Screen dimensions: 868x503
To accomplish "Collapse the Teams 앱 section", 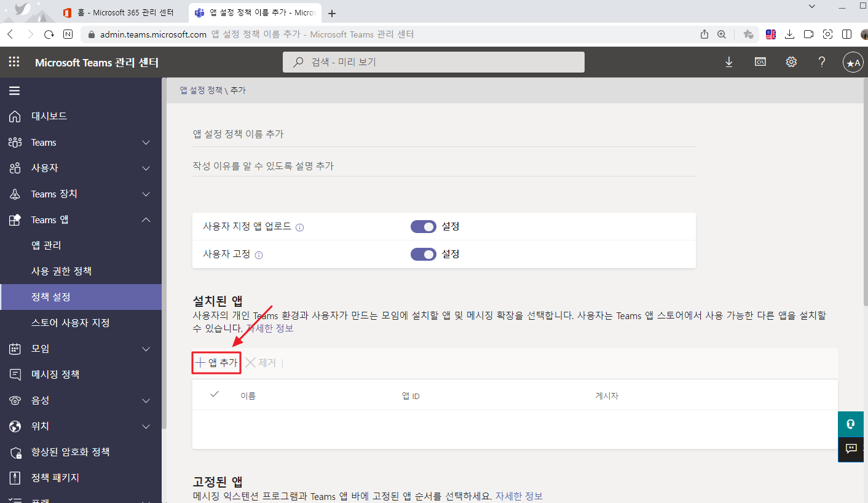I will pos(146,220).
